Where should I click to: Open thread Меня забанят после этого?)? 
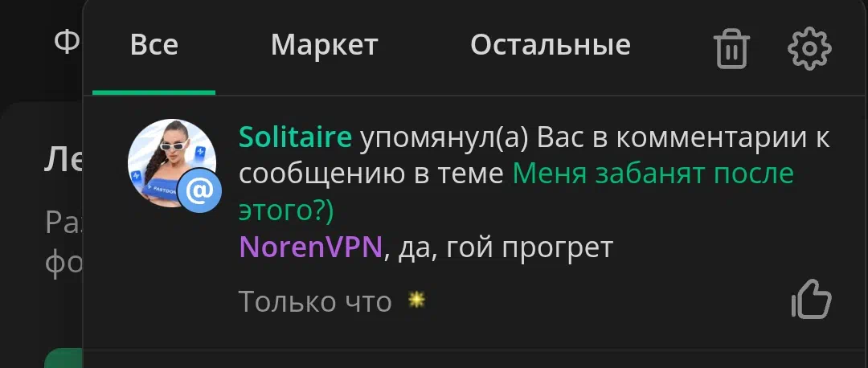(516, 193)
